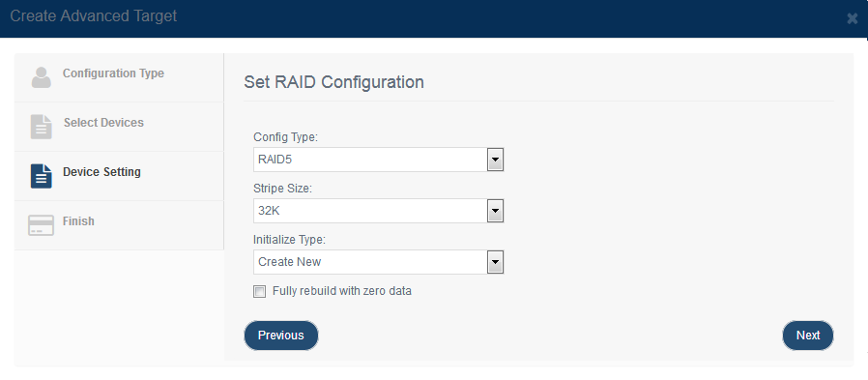
Task: Click the 32K stripe size field
Action: [379, 211]
